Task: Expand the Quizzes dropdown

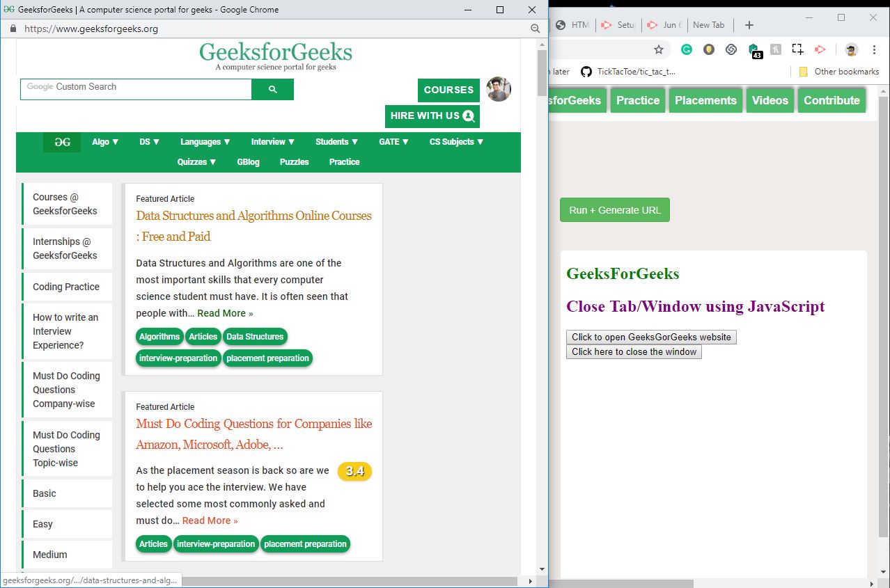Action: [197, 162]
